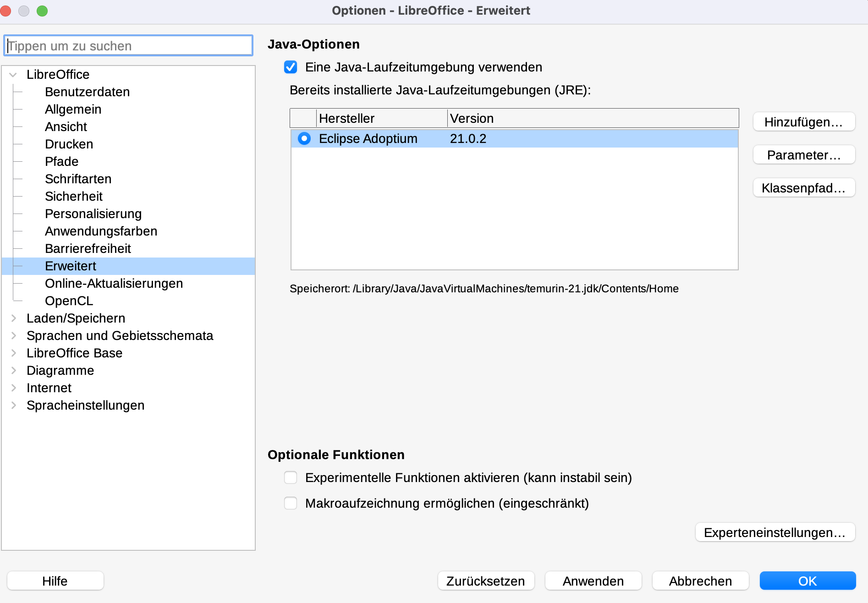Expand Sprachen und Gebietsschemata section
The width and height of the screenshot is (868, 603).
(13, 336)
